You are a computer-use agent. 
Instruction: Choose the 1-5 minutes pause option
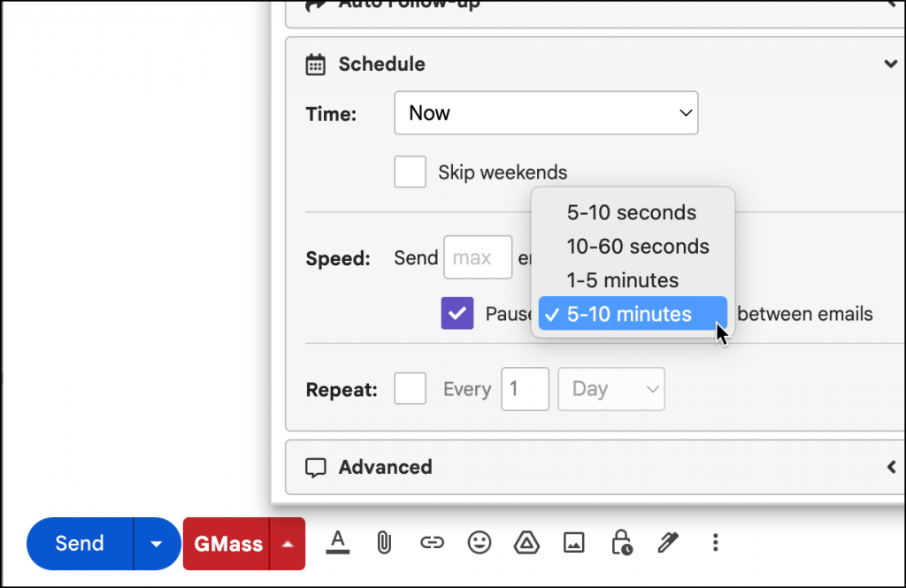pyautogui.click(x=623, y=280)
